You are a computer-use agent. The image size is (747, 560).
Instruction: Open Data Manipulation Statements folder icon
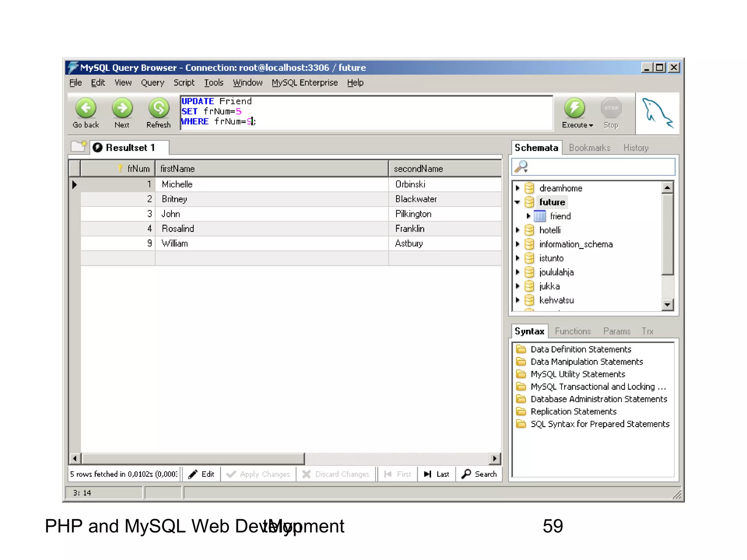[x=521, y=362]
